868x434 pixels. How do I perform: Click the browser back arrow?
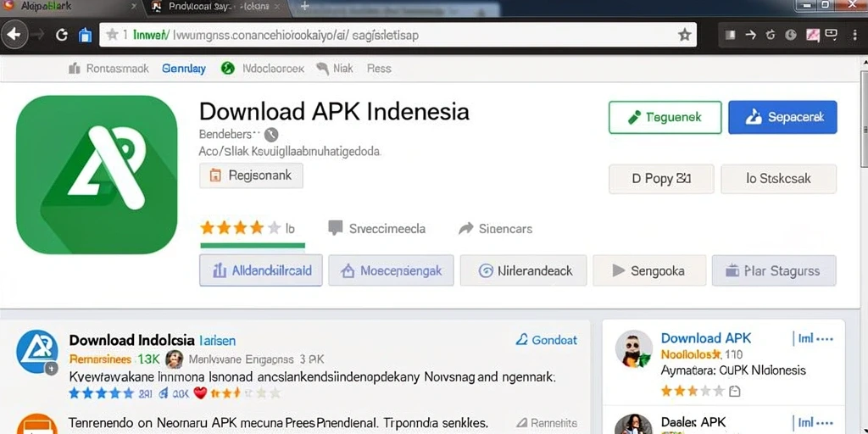pyautogui.click(x=14, y=35)
